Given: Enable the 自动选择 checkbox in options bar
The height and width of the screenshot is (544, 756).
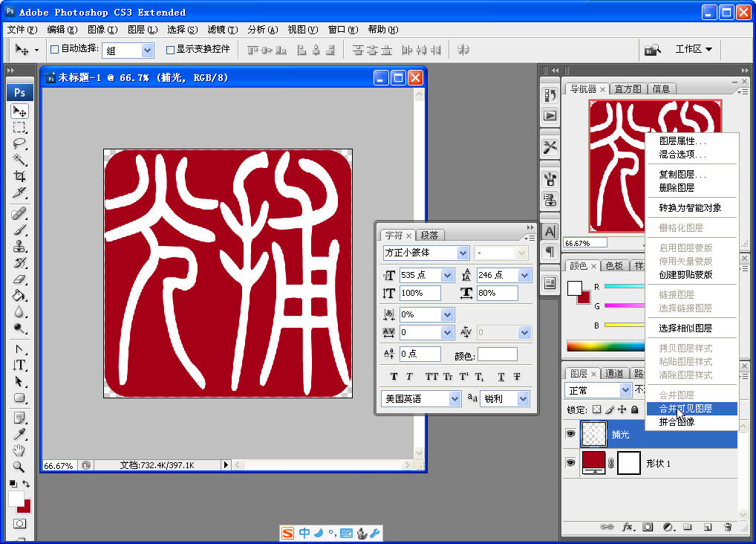Looking at the screenshot, I should coord(54,50).
